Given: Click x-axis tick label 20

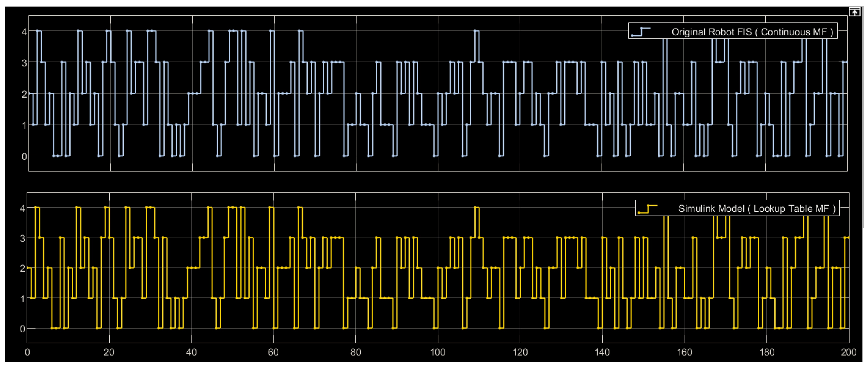Looking at the screenshot, I should pyautogui.click(x=109, y=352).
